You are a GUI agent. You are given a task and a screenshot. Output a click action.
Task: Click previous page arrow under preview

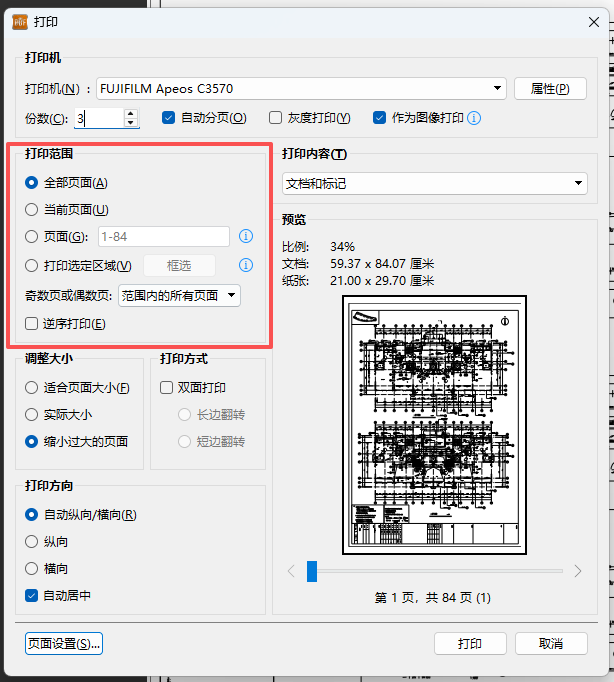click(291, 571)
